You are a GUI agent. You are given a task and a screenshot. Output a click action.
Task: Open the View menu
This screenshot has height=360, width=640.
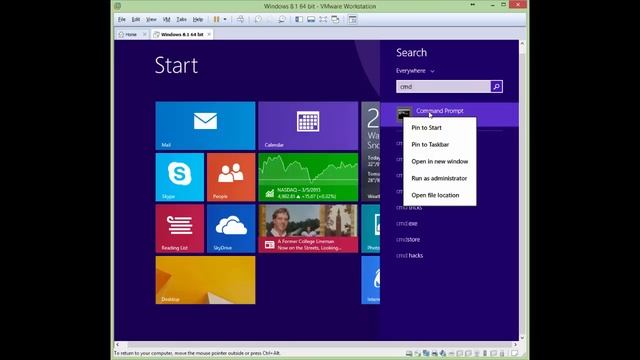(x=151, y=19)
